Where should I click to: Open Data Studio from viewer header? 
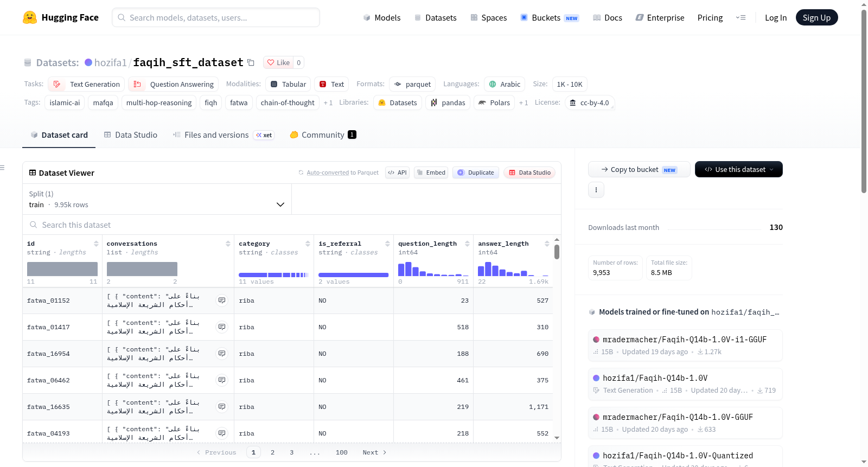(529, 172)
